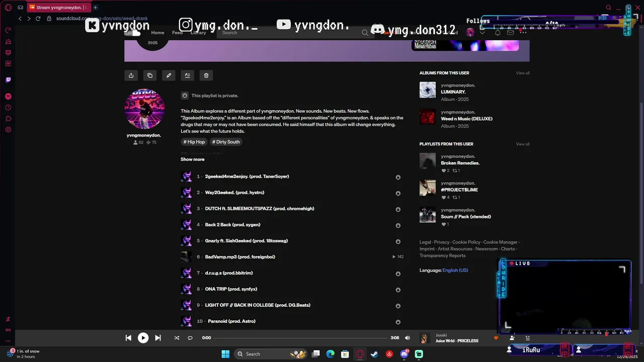Screen dimensions: 644x362
Task: Open Microsoft Edge from taskbar
Action: coord(330,354)
